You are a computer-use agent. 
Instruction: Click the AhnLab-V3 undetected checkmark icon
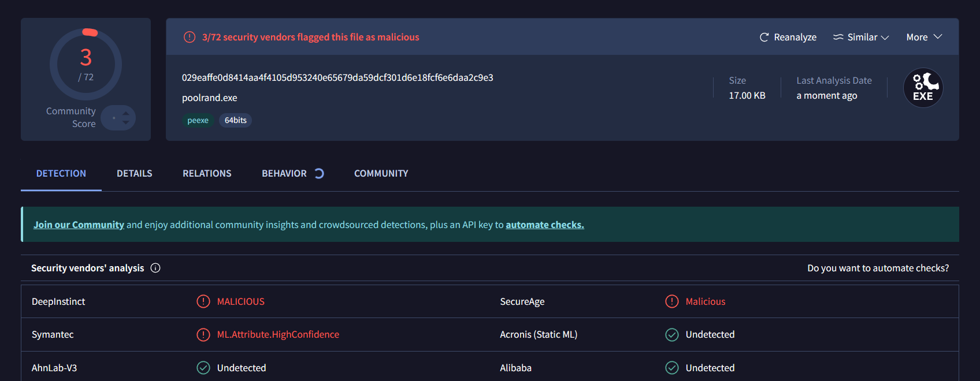[203, 368]
